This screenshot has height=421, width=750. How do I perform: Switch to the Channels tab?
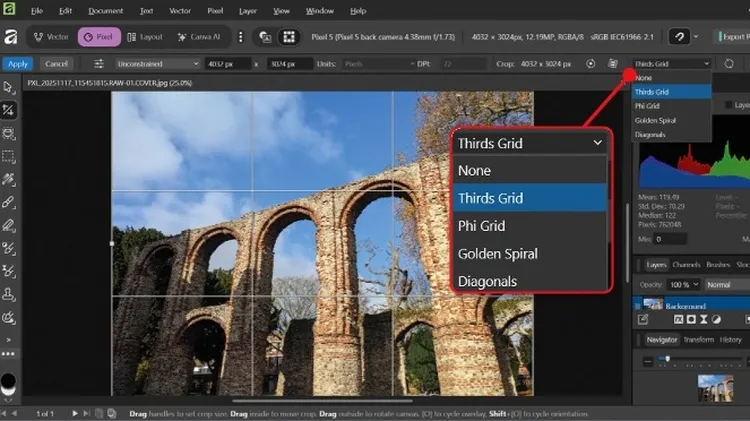(686, 265)
